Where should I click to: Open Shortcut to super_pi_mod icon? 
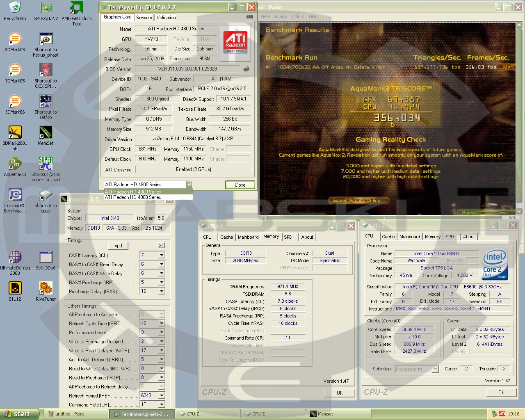point(46,169)
